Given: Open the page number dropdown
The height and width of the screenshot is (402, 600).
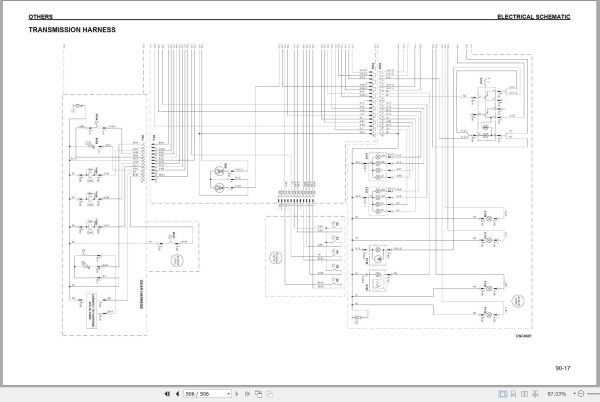Looking at the screenshot, I should pos(228,394).
